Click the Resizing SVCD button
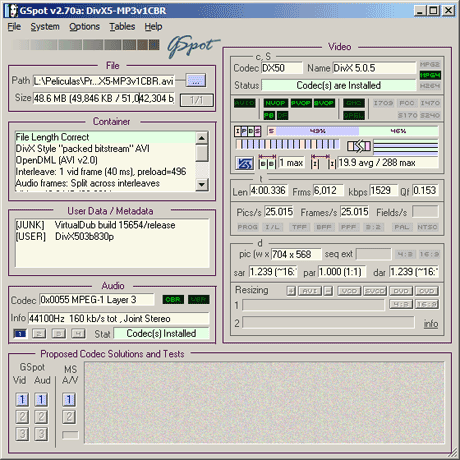 (375, 291)
